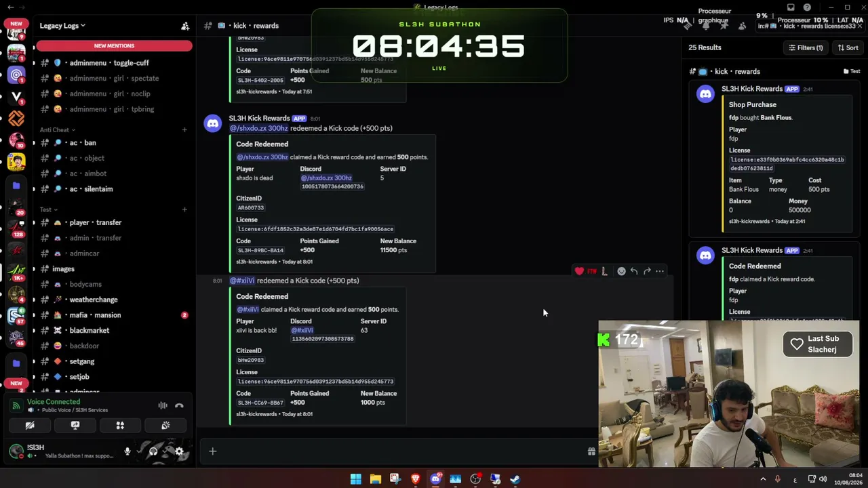868x488 pixels.
Task: Share your screen in voice
Action: pyautogui.click(x=75, y=426)
